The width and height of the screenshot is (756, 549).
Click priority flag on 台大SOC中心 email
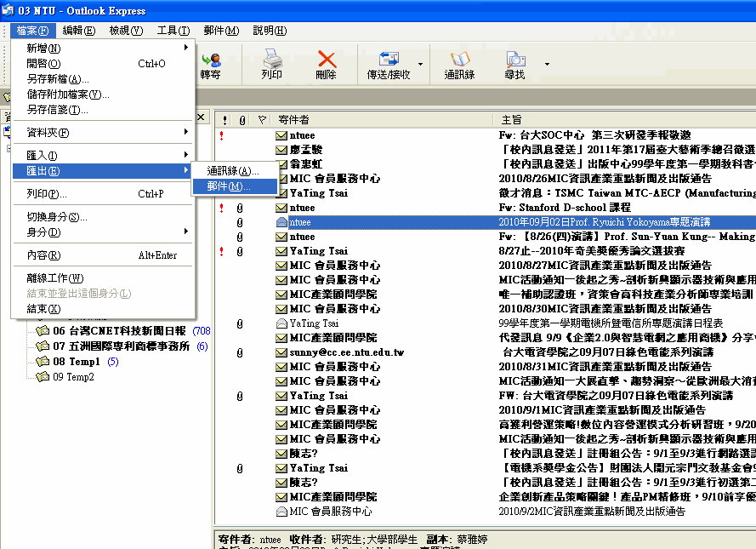point(221,135)
